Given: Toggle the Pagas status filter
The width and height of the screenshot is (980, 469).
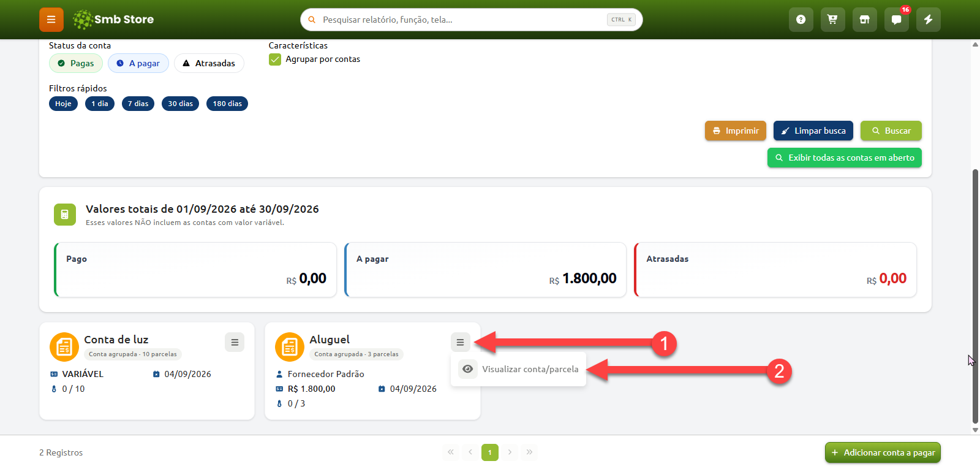Looking at the screenshot, I should (76, 63).
